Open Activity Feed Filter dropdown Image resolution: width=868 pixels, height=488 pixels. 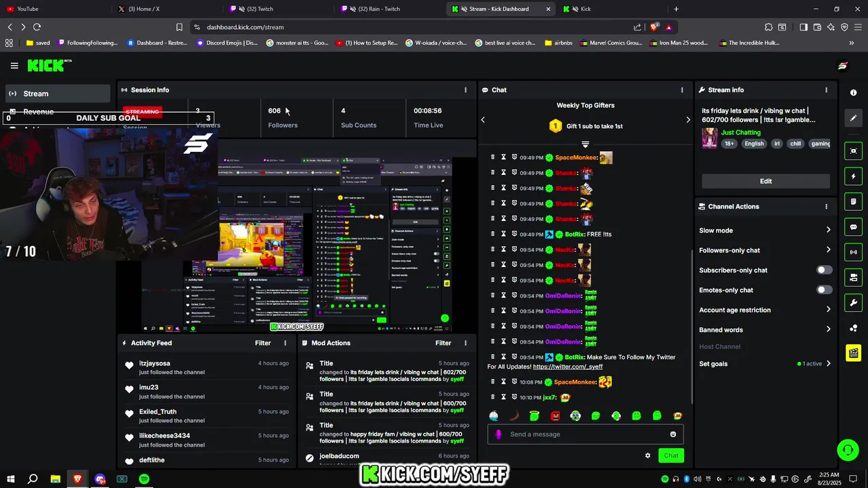click(x=263, y=343)
